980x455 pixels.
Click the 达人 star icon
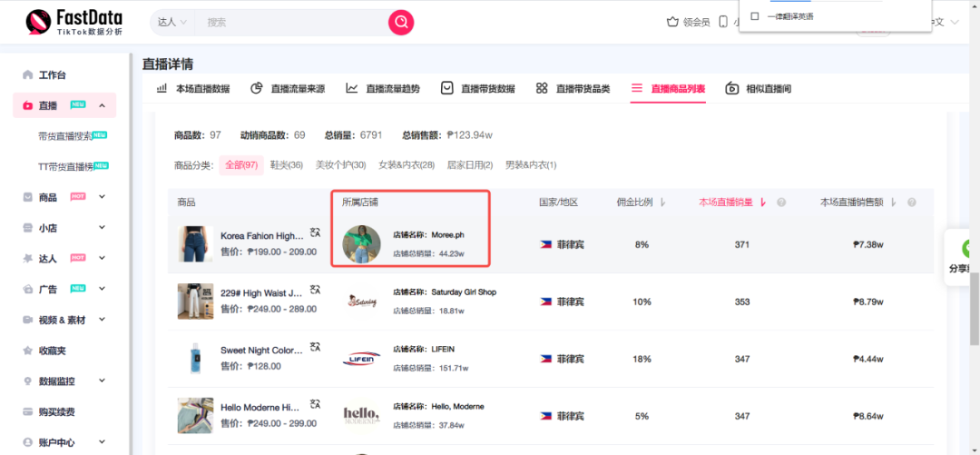click(x=27, y=258)
